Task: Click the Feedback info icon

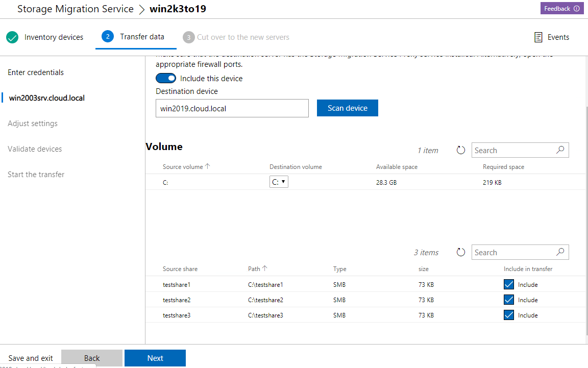Action: 577,9
